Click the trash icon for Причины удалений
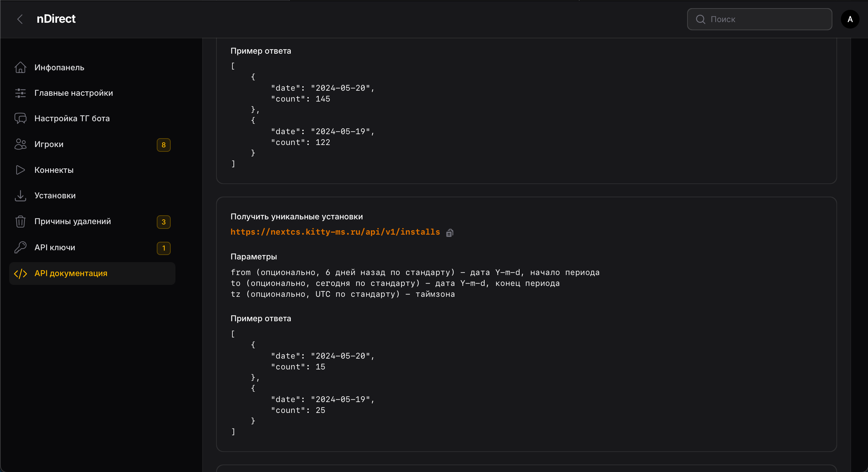The image size is (868, 472). click(x=20, y=221)
